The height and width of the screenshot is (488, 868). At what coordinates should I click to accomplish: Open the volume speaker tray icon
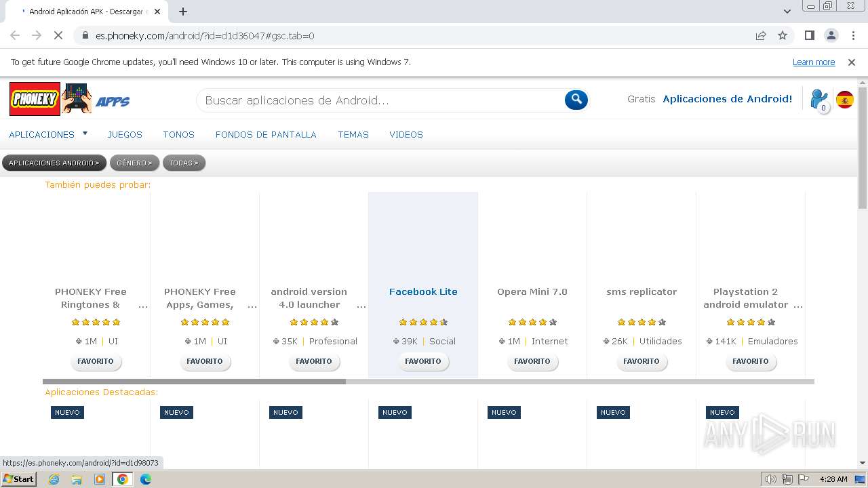(770, 479)
